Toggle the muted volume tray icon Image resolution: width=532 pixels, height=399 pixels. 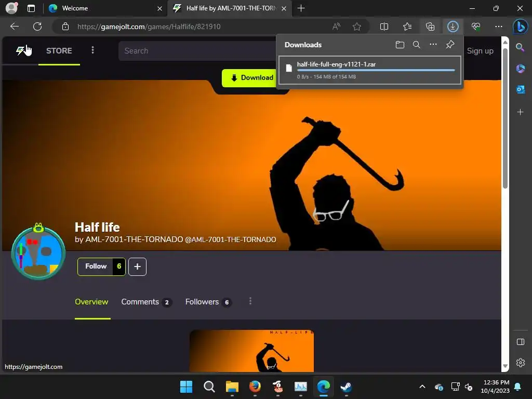[x=469, y=387]
